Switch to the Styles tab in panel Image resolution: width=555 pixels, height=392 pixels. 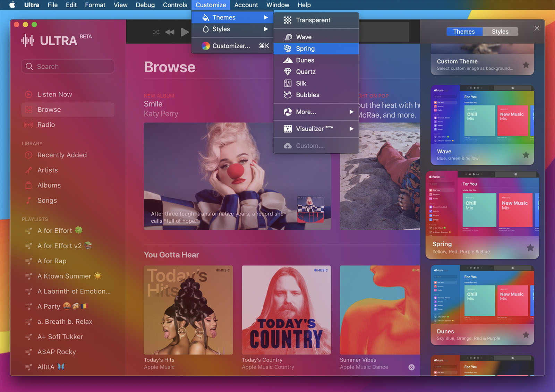point(500,32)
